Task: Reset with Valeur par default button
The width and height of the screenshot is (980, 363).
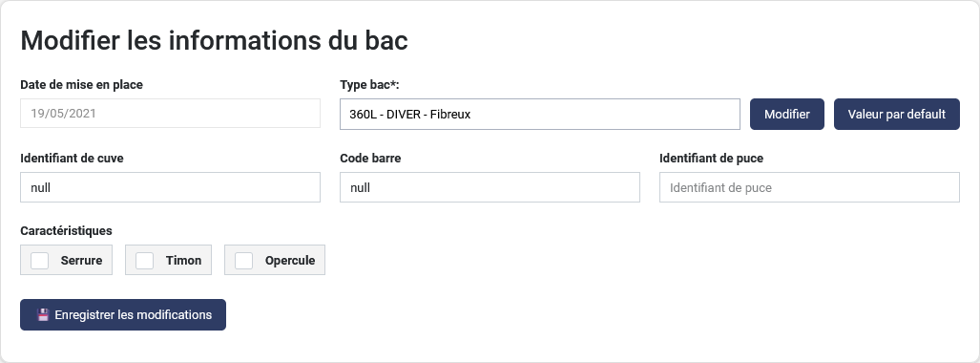Action: pos(897,114)
